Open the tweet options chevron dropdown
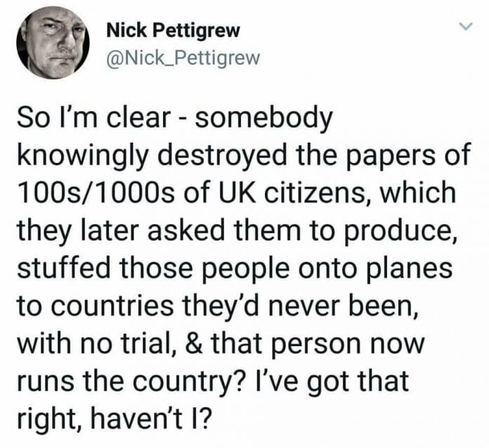Image resolution: width=489 pixels, height=448 pixels. click(x=463, y=28)
